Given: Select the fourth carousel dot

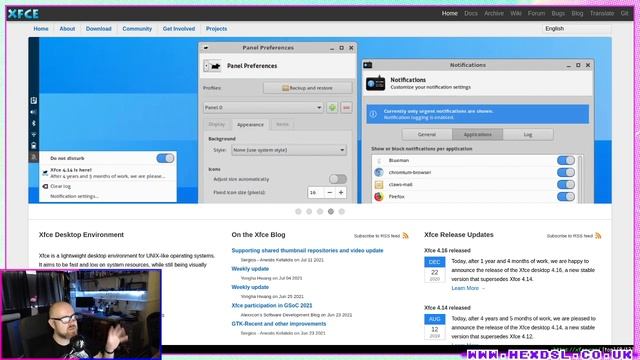Looking at the screenshot, I should [331, 211].
